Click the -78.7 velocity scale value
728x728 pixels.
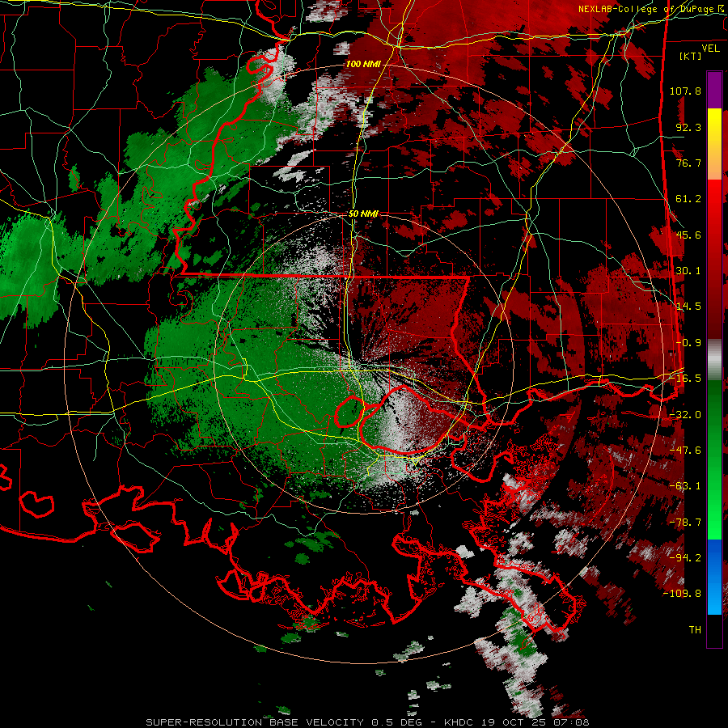[x=685, y=522]
